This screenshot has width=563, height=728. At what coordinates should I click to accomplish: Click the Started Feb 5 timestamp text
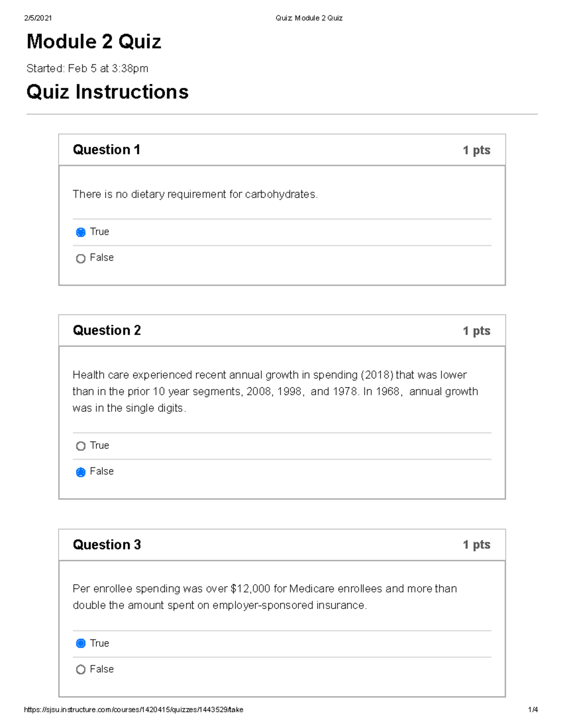(x=87, y=68)
